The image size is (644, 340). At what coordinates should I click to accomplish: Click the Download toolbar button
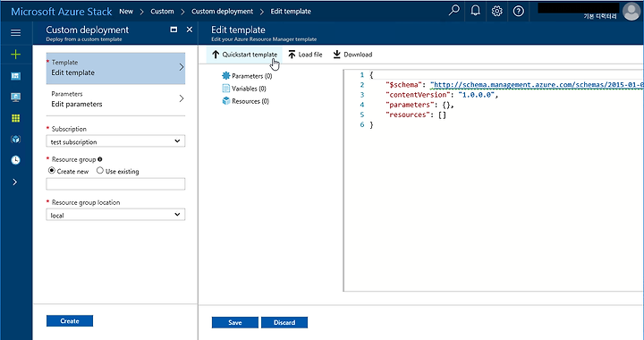click(x=352, y=55)
